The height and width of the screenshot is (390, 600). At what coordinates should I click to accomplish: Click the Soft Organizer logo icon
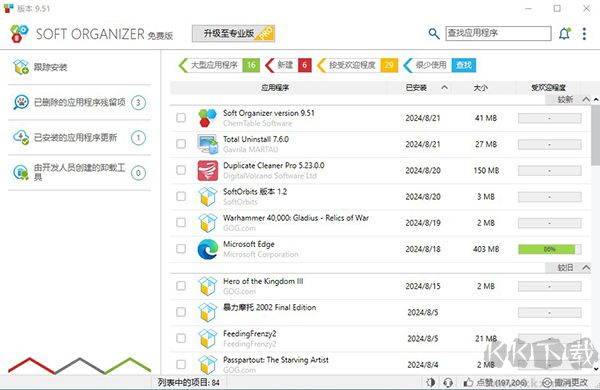19,34
